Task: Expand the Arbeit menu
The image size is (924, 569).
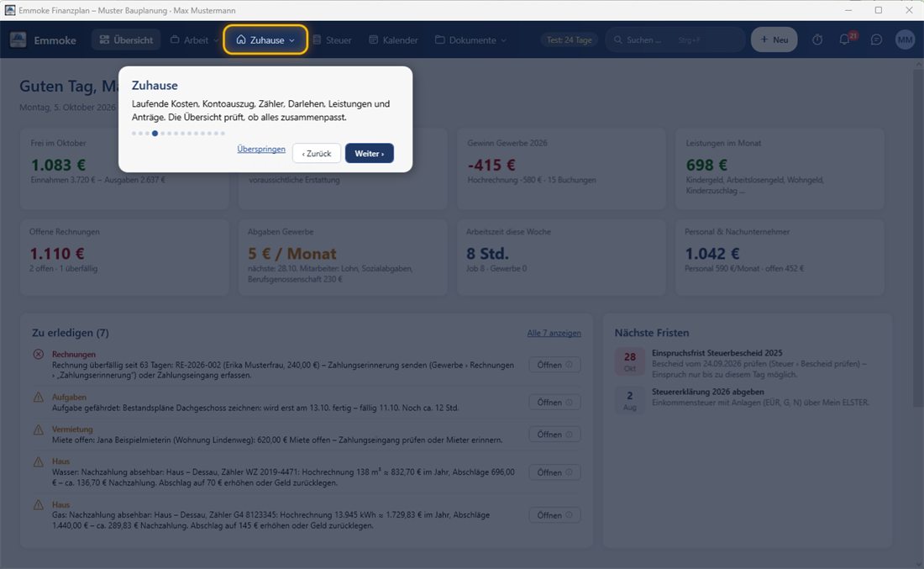Action: pos(194,40)
